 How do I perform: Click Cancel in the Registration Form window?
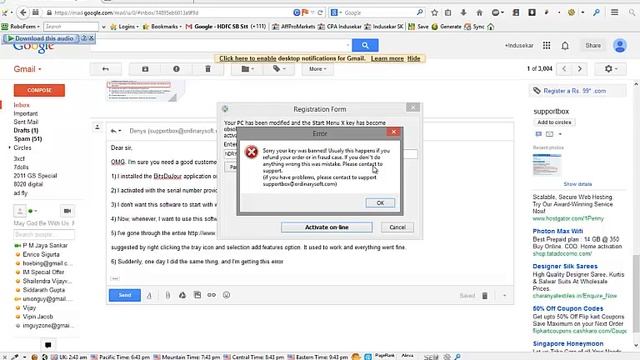tap(397, 227)
